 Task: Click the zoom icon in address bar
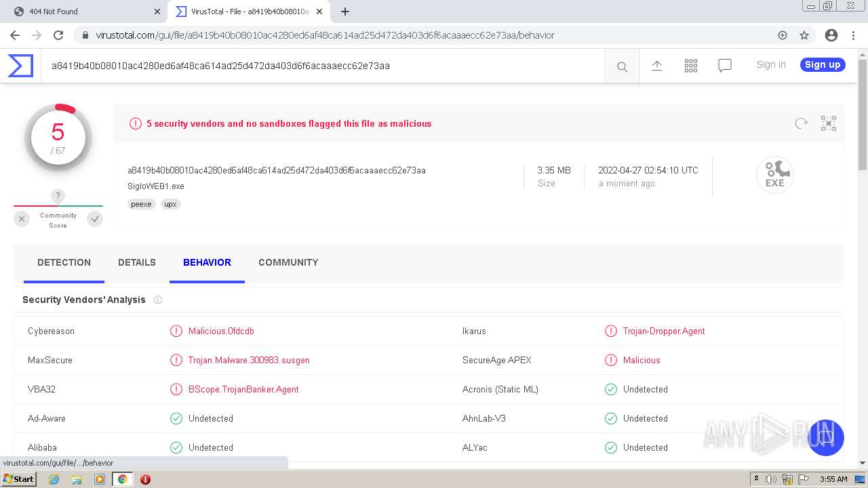[783, 35]
